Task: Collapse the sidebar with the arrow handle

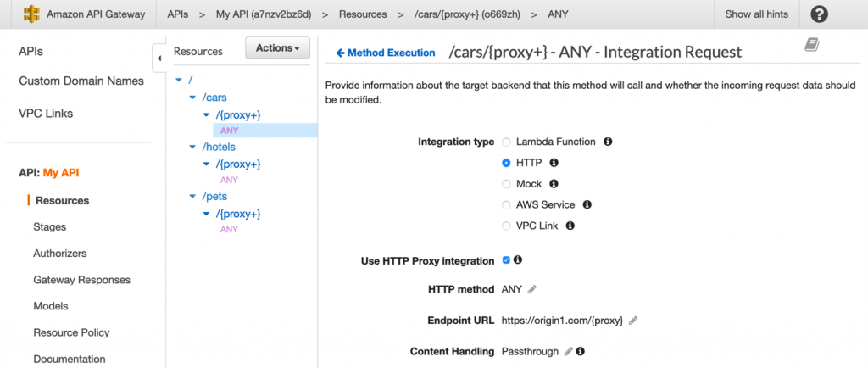Action: 159,59
